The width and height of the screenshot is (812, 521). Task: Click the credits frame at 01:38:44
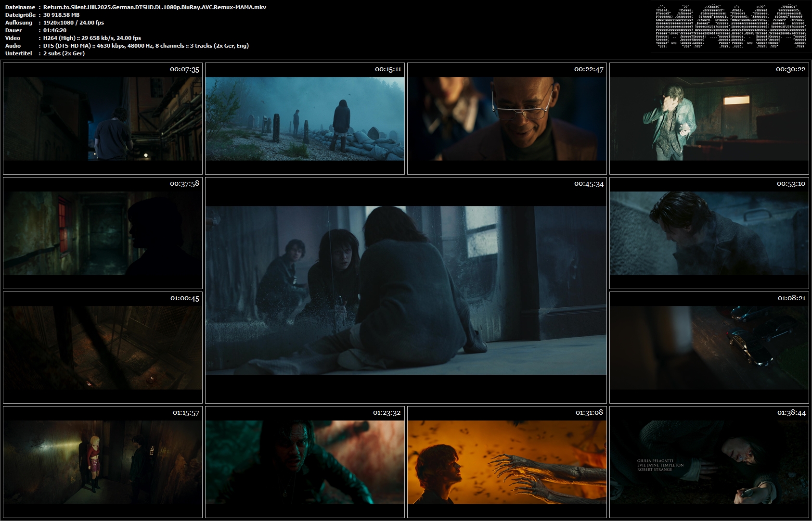coord(709,462)
